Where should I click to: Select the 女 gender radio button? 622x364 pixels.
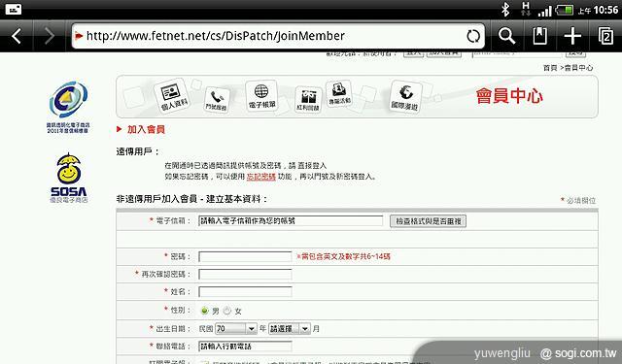click(226, 311)
